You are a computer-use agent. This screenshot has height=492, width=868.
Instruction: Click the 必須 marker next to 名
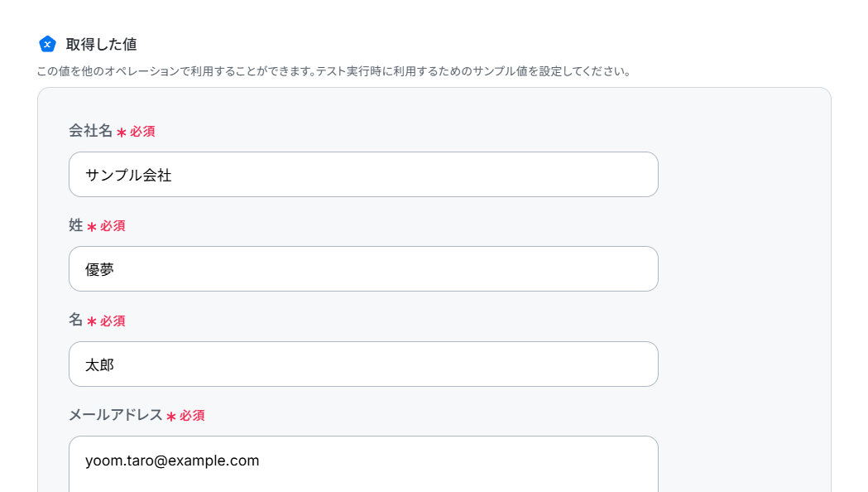coord(113,321)
